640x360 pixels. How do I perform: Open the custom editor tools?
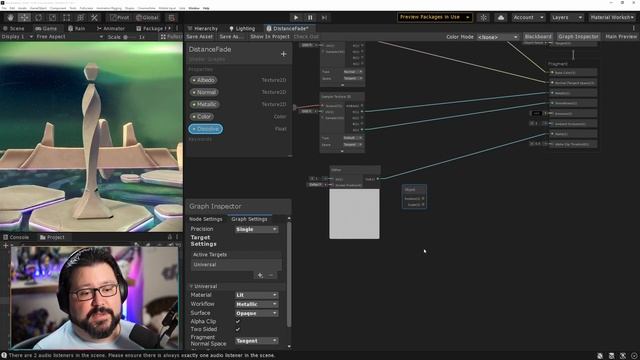(94, 18)
